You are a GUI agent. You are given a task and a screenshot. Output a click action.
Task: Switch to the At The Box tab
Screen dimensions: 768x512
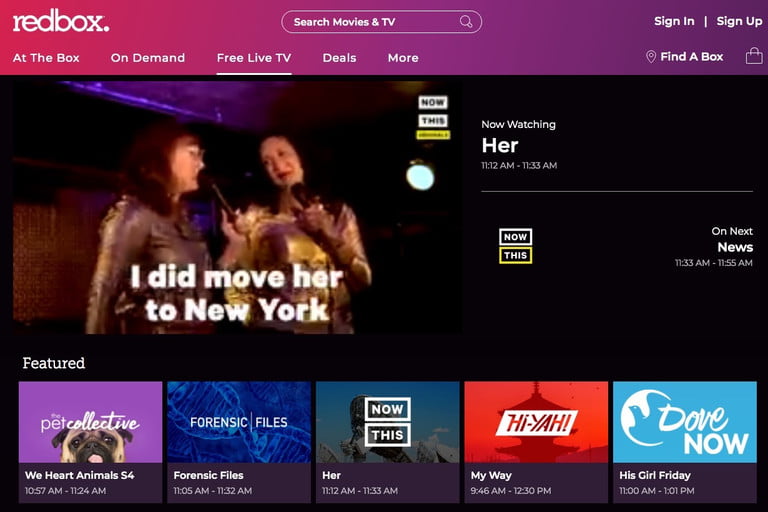click(46, 58)
